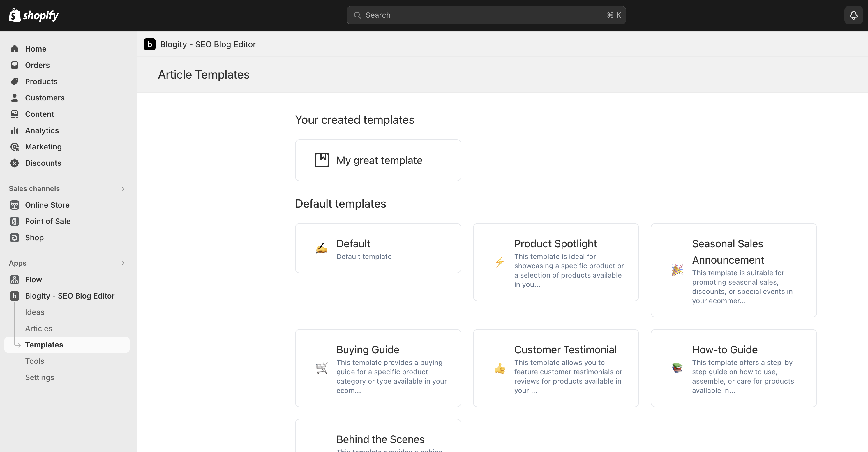This screenshot has height=452, width=868.
Task: Click the books How-to Guide icon
Action: point(677,368)
